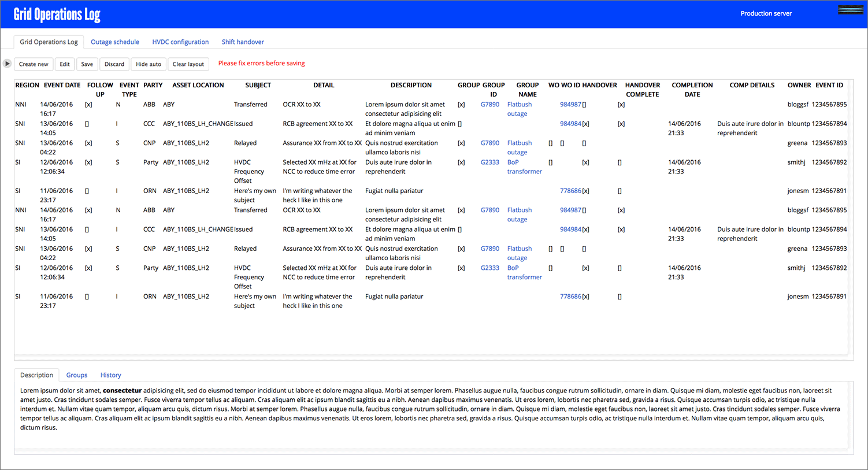This screenshot has height=470, width=868.
Task: Open group ID G2333 link in first smithj row
Action: coord(490,162)
